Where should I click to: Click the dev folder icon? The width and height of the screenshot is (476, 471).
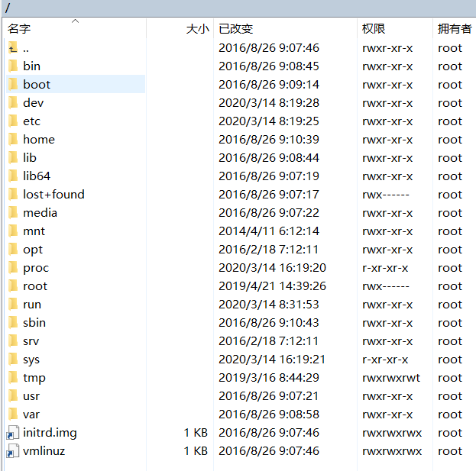click(13, 103)
